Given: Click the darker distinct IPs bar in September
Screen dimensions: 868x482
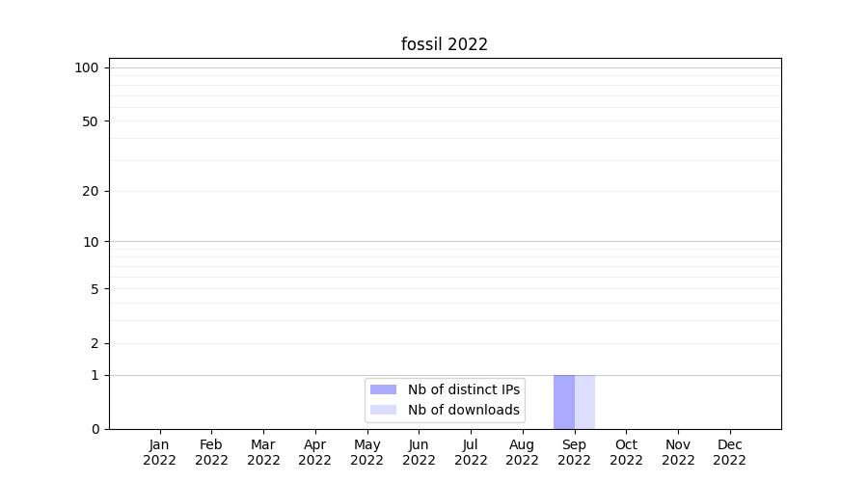Looking at the screenshot, I should click(564, 402).
